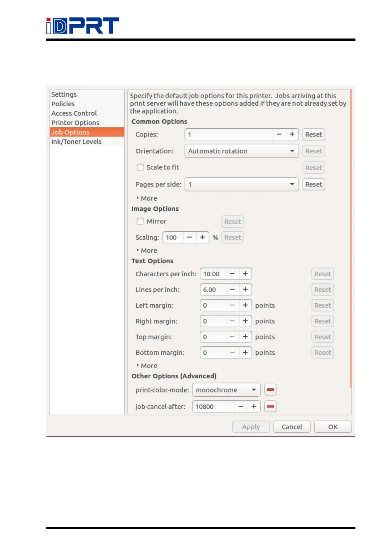This screenshot has height=554, width=392.
Task: Increase Top margin with plus
Action: pos(245,337)
